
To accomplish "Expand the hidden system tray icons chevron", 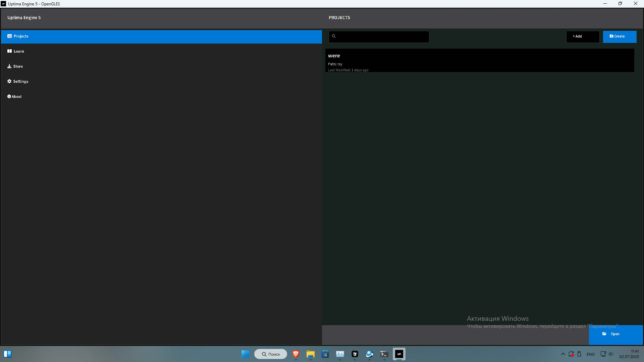I will click(563, 354).
